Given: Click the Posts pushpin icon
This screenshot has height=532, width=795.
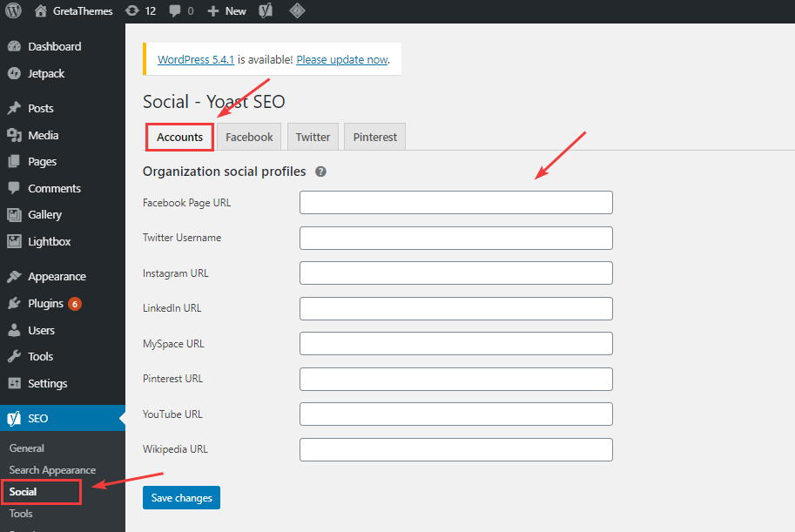Looking at the screenshot, I should 14,108.
